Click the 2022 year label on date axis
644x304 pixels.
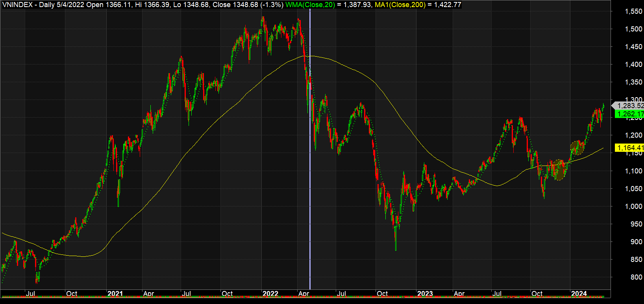tap(270, 293)
